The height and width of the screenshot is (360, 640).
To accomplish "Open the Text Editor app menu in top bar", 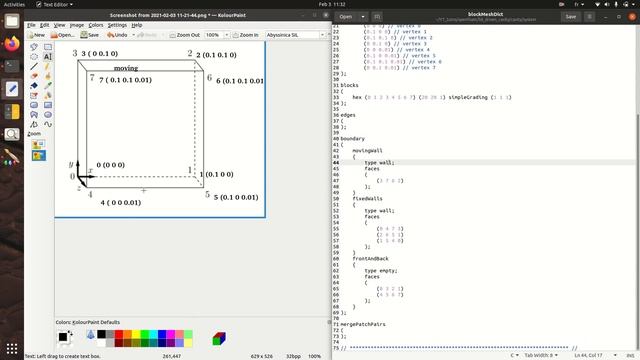I will coord(54,4).
